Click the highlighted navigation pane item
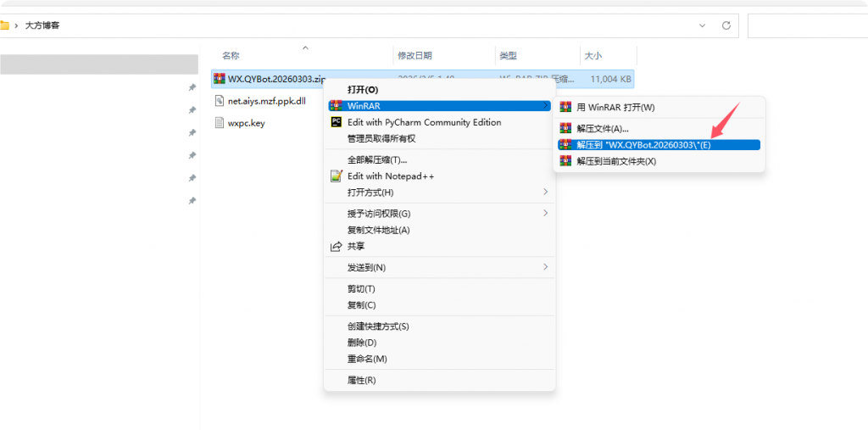Screen dimensions: 868x430 pyautogui.click(x=99, y=64)
